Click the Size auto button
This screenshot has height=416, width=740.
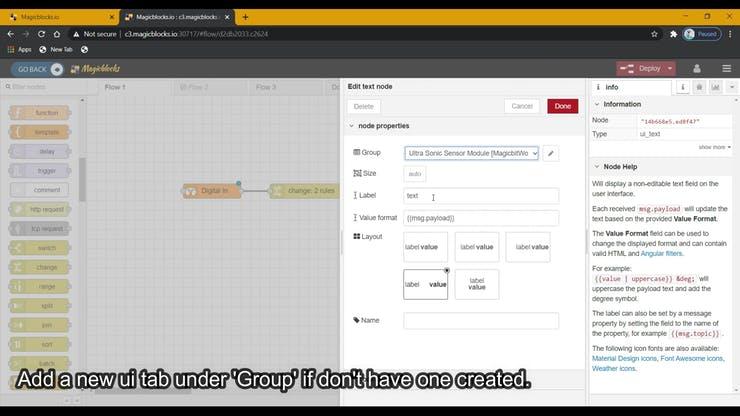coord(415,174)
